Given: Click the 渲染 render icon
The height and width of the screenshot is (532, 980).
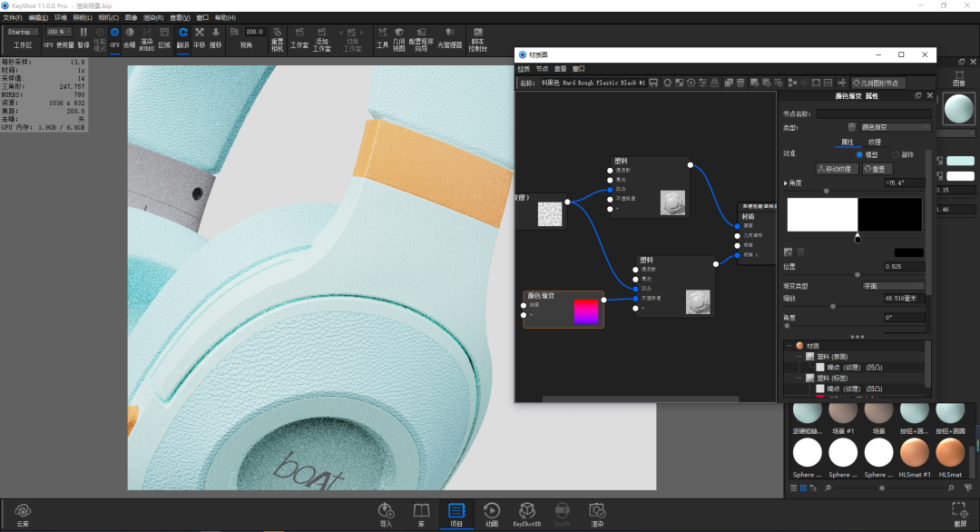Looking at the screenshot, I should click(597, 515).
